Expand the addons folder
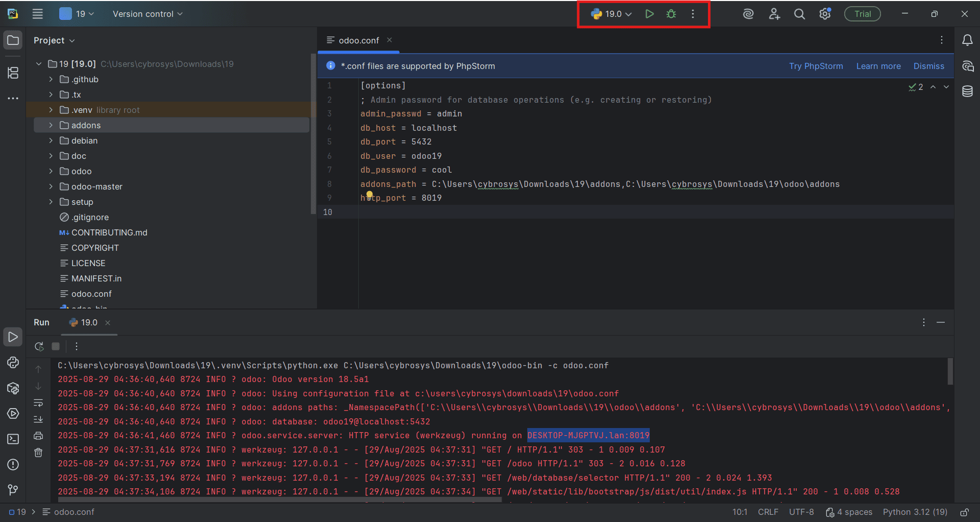This screenshot has height=522, width=980. tap(51, 125)
